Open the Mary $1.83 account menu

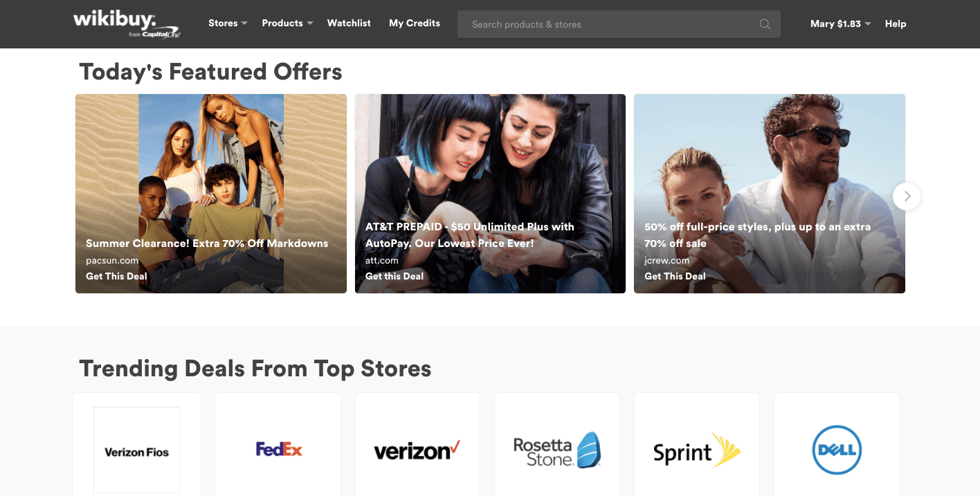(x=840, y=24)
